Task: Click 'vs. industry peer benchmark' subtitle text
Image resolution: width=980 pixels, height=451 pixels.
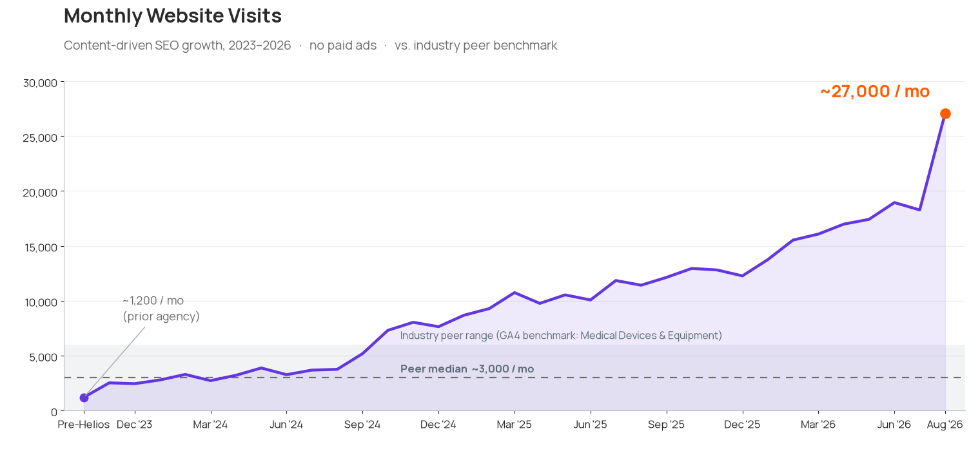Action: click(476, 46)
